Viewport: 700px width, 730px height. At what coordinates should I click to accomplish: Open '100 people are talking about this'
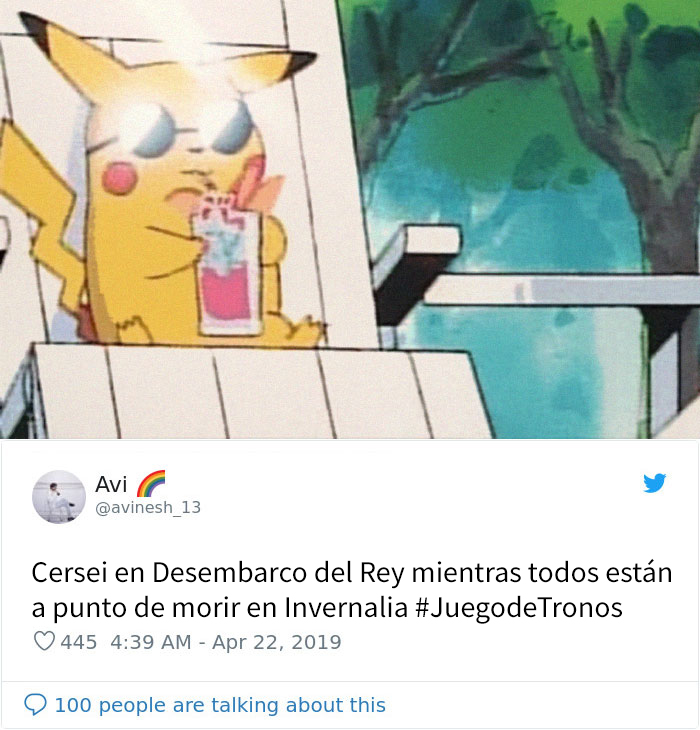(220, 705)
